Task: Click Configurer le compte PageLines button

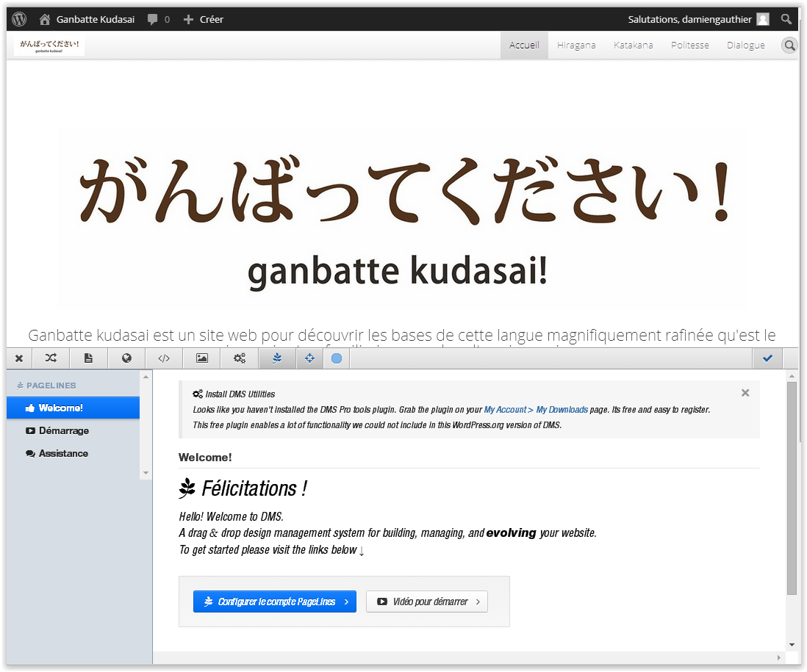Action: point(274,601)
